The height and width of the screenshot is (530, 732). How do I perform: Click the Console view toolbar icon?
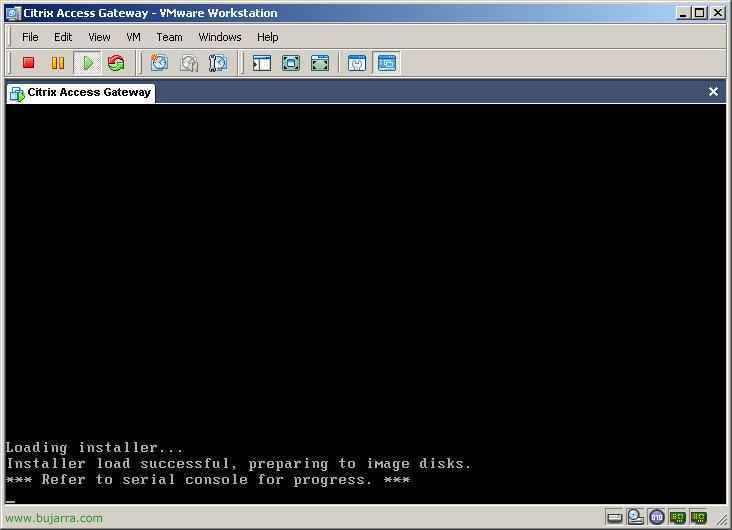(387, 63)
